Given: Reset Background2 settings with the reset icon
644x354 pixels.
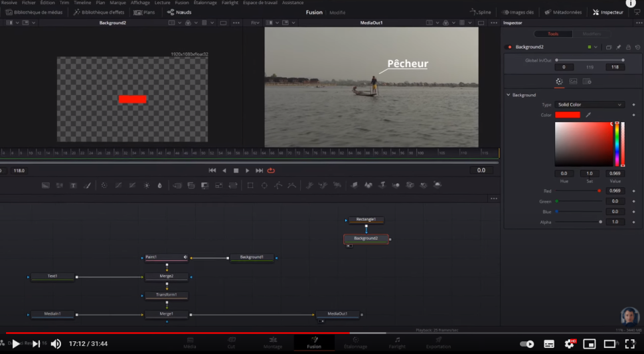Looking at the screenshot, I should 637,47.
